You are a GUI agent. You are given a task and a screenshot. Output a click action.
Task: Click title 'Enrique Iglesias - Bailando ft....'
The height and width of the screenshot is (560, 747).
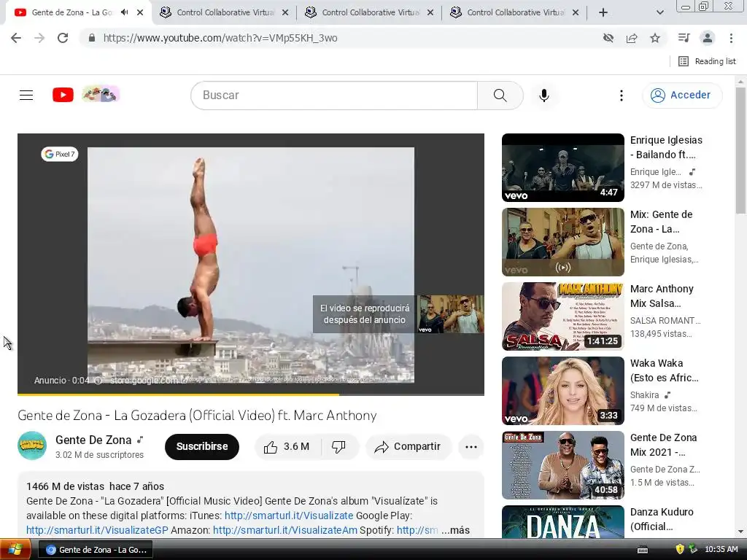666,147
